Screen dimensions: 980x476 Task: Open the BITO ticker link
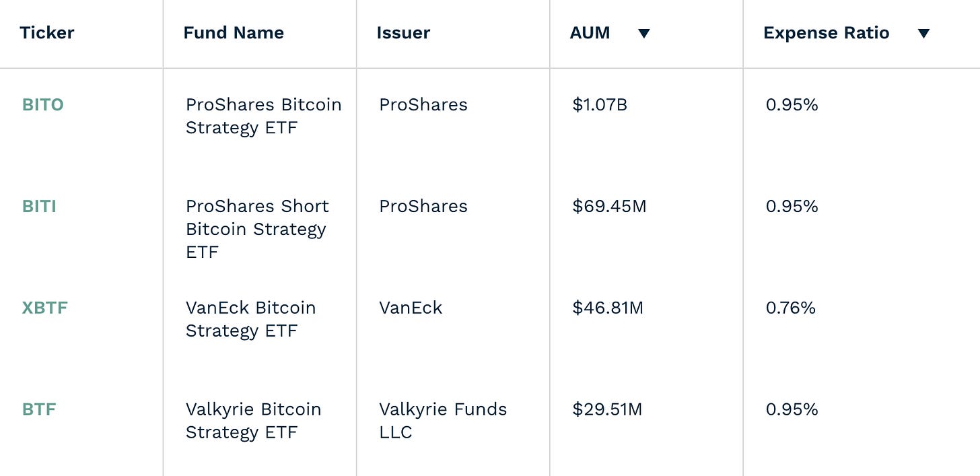42,105
